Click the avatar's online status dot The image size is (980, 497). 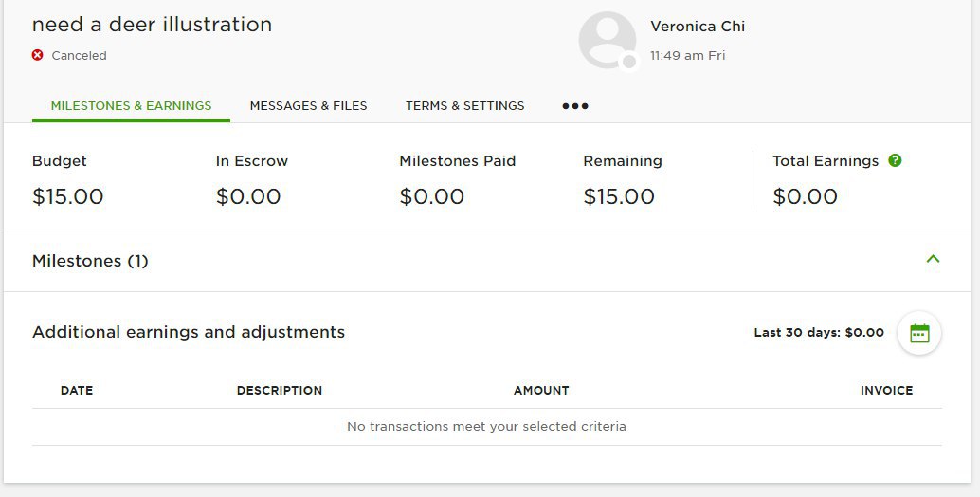628,62
